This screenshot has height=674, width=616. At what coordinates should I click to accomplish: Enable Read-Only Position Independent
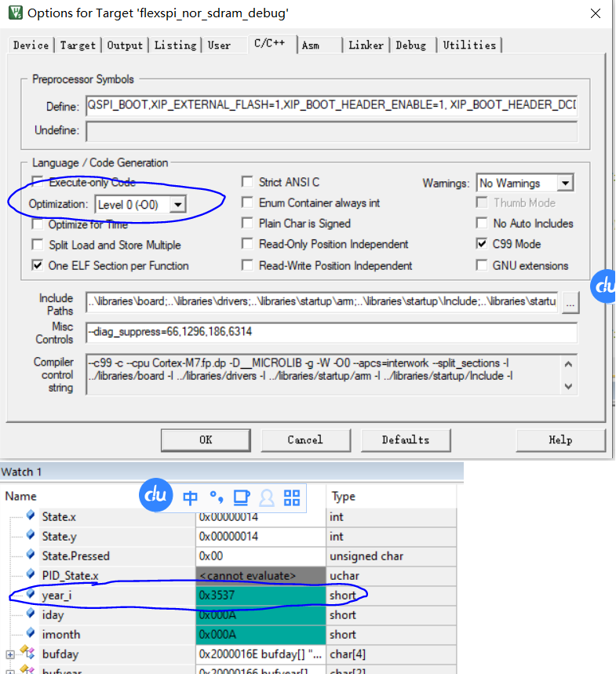pos(247,244)
